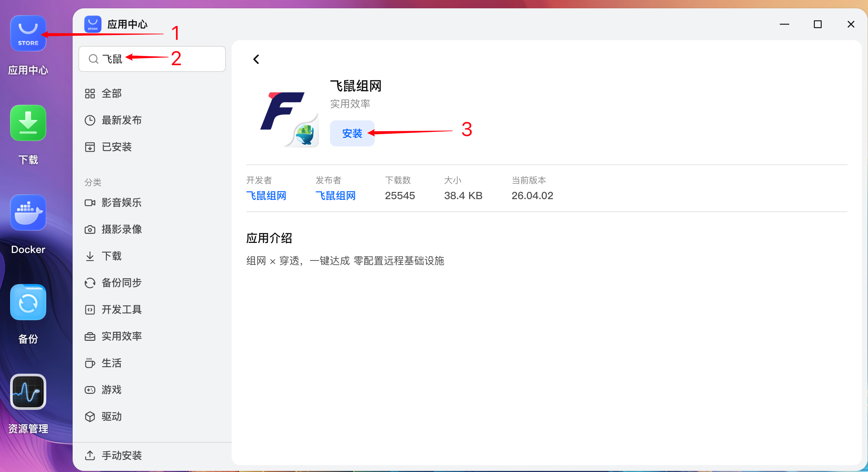
Task: Click the 飞鼠组网 app title
Action: tap(356, 86)
